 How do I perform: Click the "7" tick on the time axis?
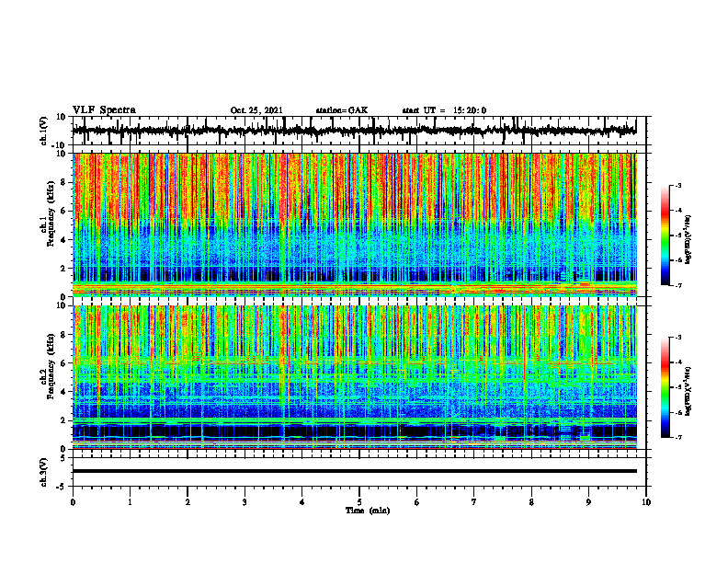(474, 502)
